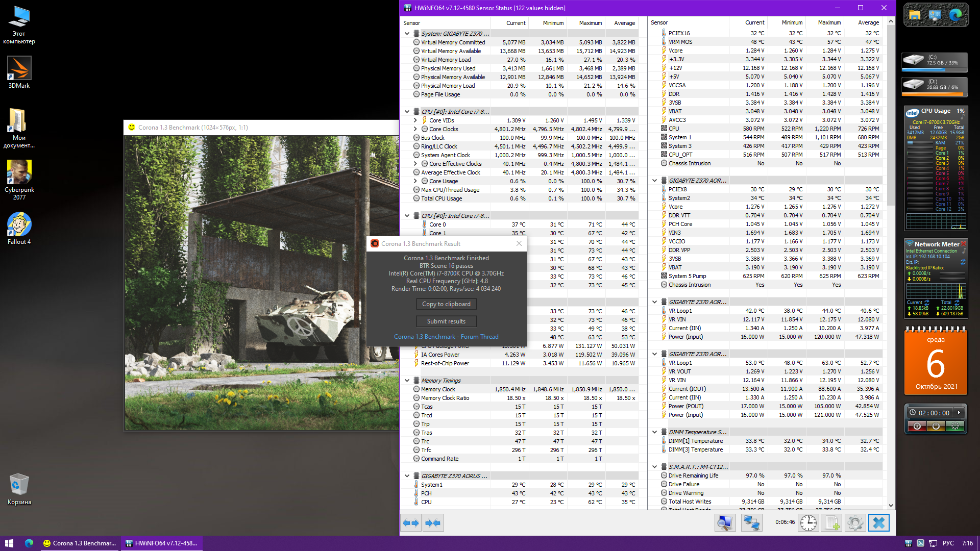Open Microsoft Edge from the taskbar
The height and width of the screenshot is (551, 980).
[x=29, y=543]
